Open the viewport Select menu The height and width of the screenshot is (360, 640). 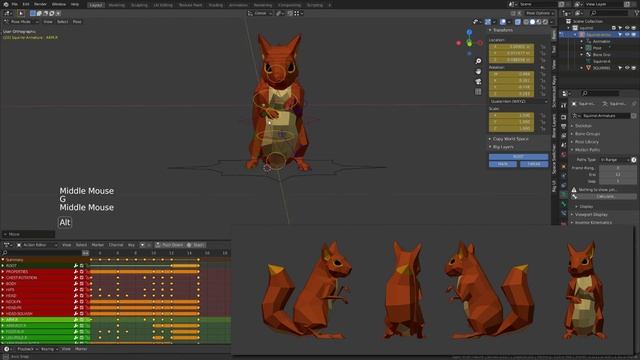coord(62,22)
